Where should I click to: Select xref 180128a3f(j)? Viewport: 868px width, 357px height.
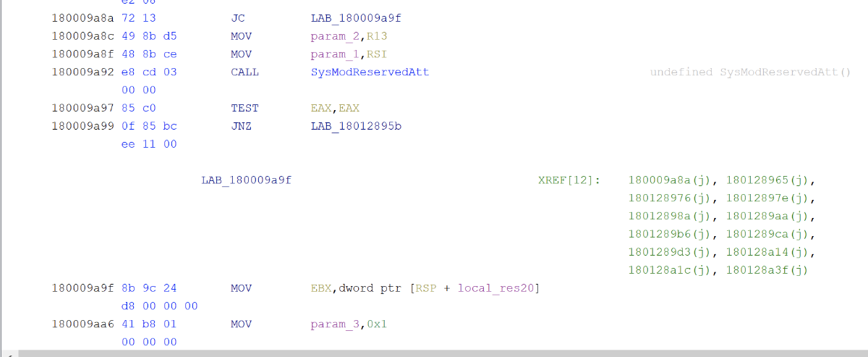point(768,270)
